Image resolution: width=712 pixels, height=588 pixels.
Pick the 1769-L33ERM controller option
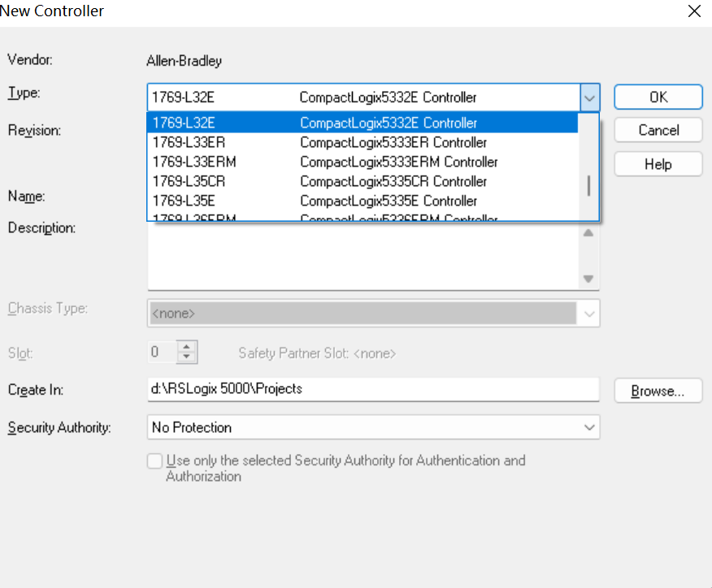(362, 162)
